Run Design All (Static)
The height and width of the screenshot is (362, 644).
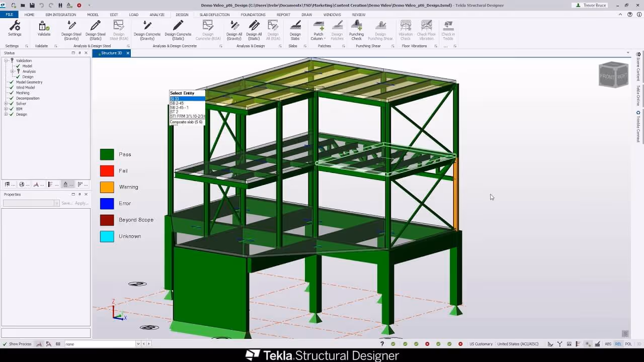click(x=254, y=30)
